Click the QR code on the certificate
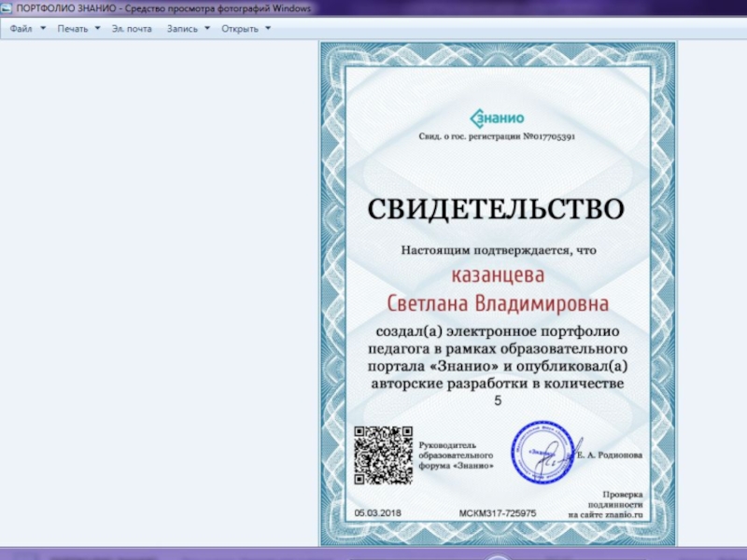This screenshot has width=747, height=560. coord(383,455)
